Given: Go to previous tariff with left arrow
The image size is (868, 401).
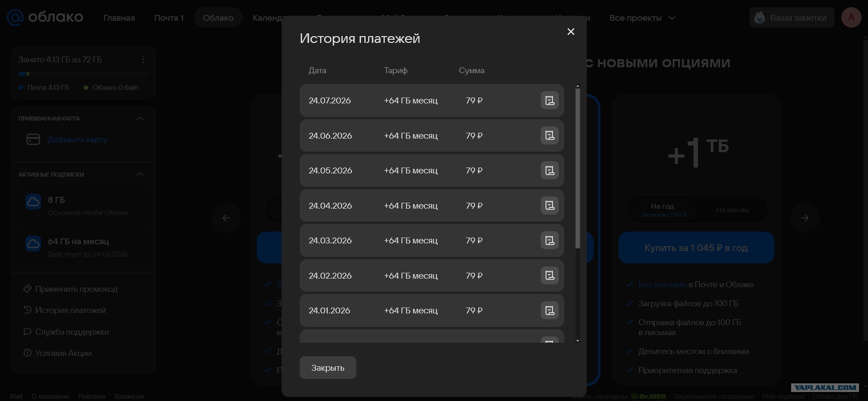Looking at the screenshot, I should (226, 218).
